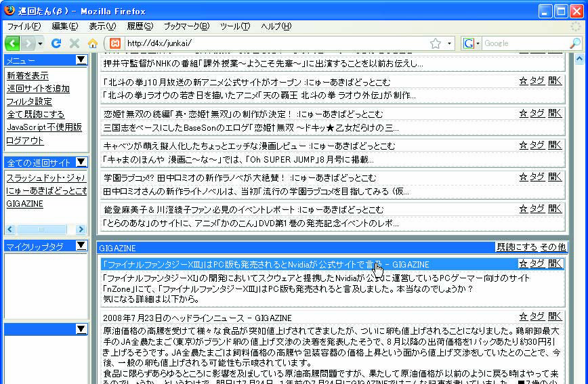Reload the page with refresh icon
Image resolution: width=588 pixels, height=384 pixels.
point(56,43)
